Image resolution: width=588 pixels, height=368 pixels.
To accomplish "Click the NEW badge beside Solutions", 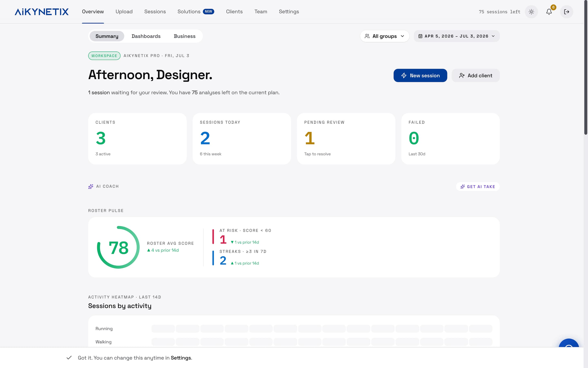I will pyautogui.click(x=208, y=11).
